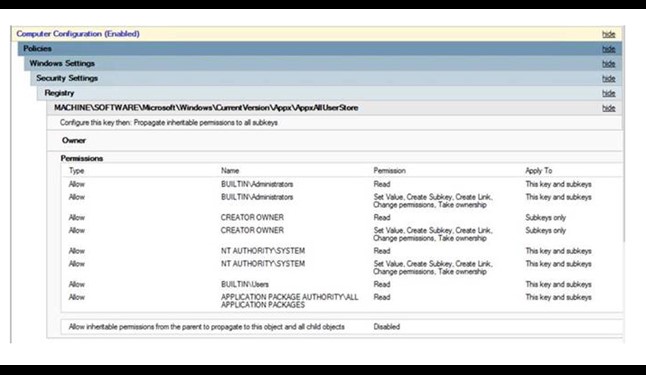Screen dimensions: 646x375
Task: Click the Registry section header
Action: [59, 93]
